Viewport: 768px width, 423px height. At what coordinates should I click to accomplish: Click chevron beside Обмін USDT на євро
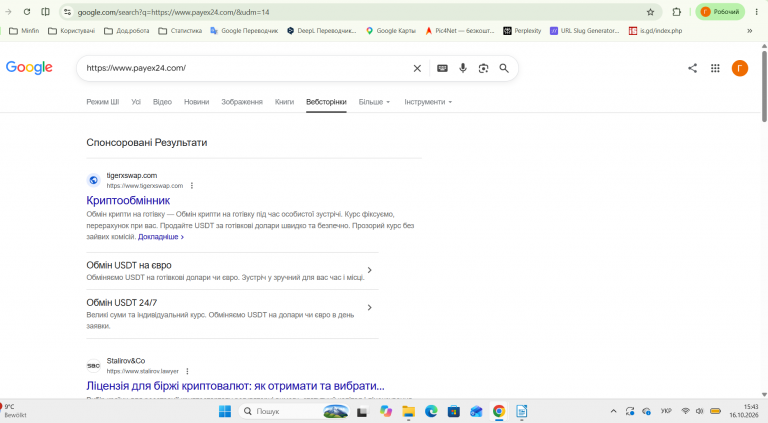(x=369, y=270)
